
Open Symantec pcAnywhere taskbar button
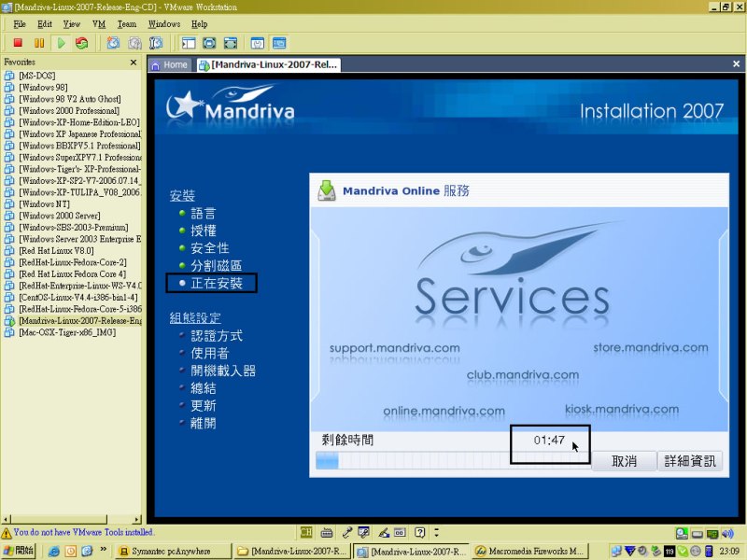(174, 551)
